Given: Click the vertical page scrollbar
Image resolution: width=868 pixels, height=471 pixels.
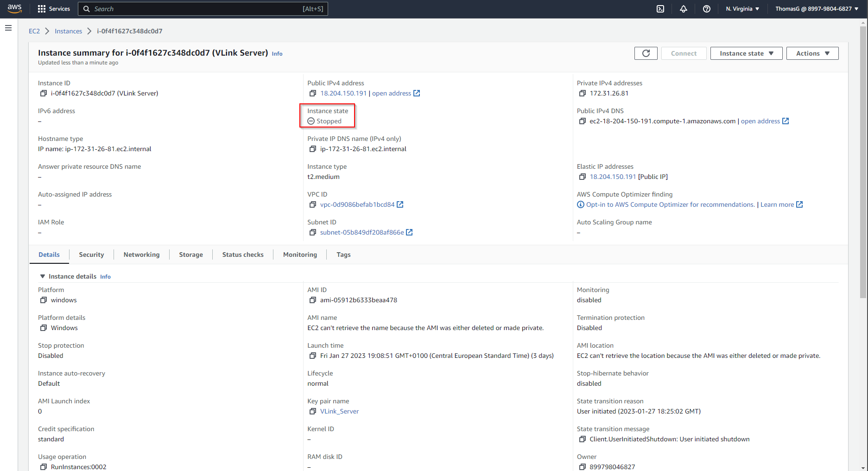Looking at the screenshot, I should coord(863,162).
